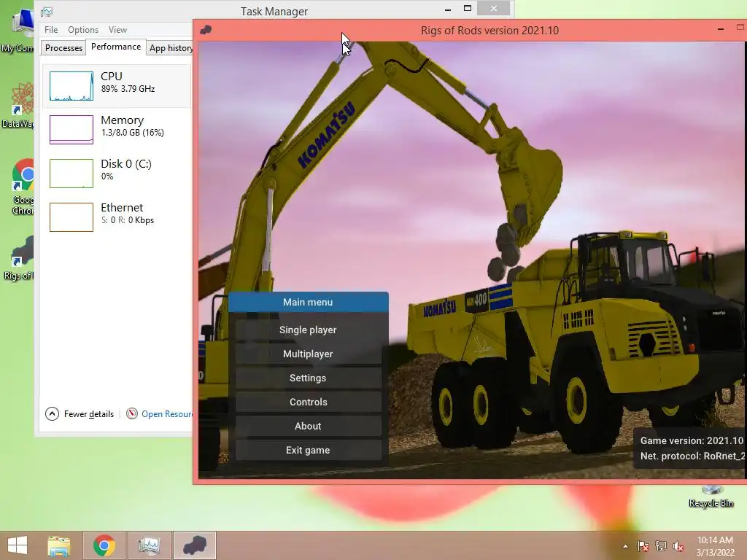
Task: Click the 'Game version: 2021.10' text
Action: 692,440
